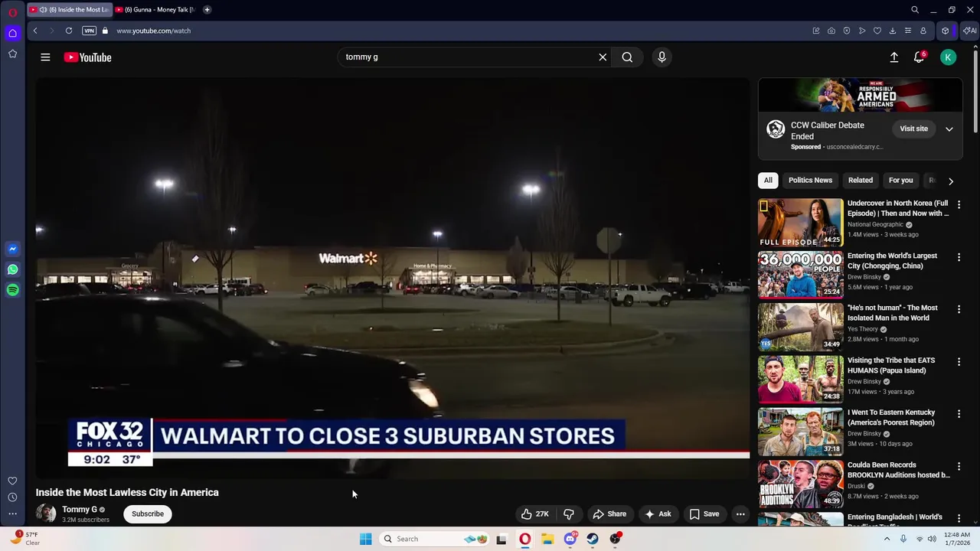Open WhatsApp in the Opera sidebar
Screen dimensions: 980x551
coord(12,269)
